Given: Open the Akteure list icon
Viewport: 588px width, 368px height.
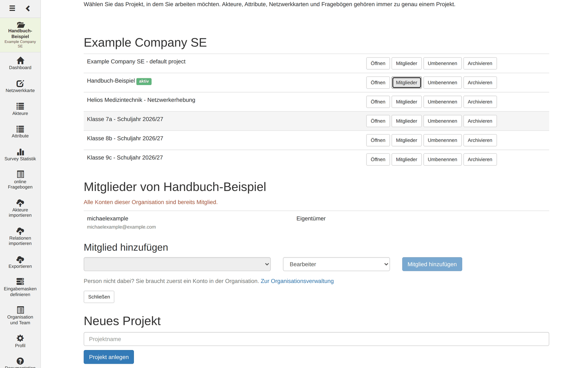Looking at the screenshot, I should (20, 106).
